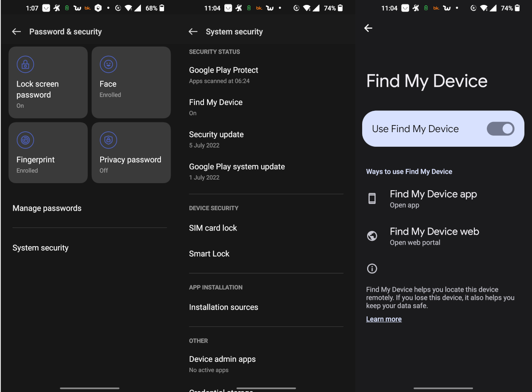Tap the Learn more link
The height and width of the screenshot is (392, 532).
pyautogui.click(x=383, y=318)
